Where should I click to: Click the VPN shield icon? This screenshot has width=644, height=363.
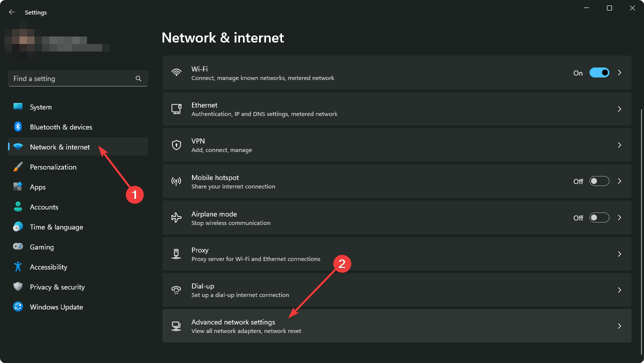pyautogui.click(x=176, y=145)
